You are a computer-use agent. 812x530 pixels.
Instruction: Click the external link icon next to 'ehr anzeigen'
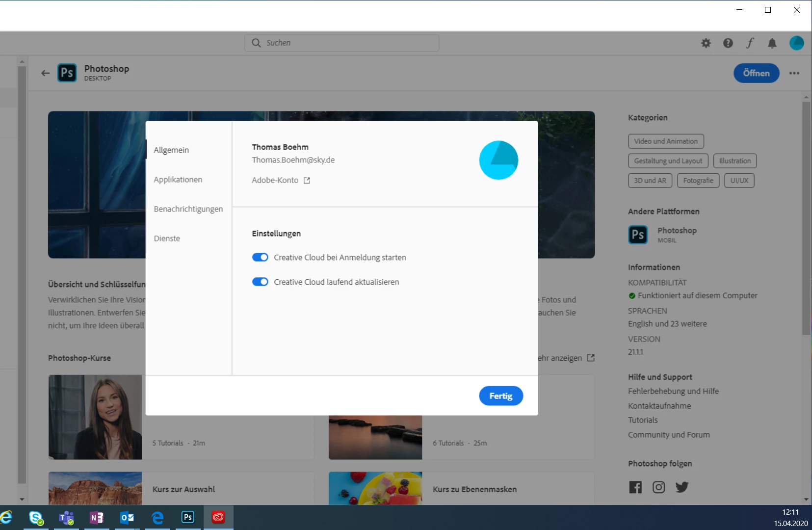click(x=591, y=358)
